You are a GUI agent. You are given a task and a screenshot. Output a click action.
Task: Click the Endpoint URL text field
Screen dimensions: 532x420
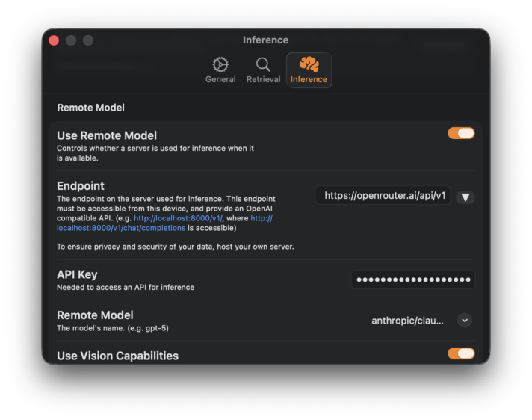[x=383, y=196]
